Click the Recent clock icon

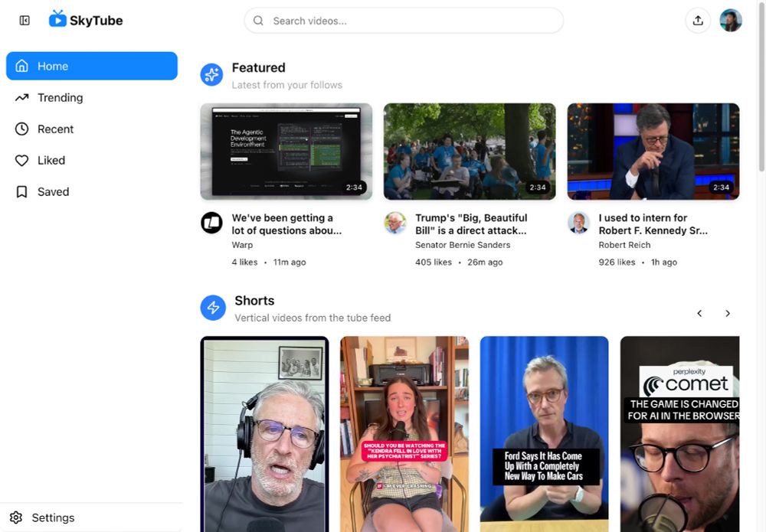point(22,129)
